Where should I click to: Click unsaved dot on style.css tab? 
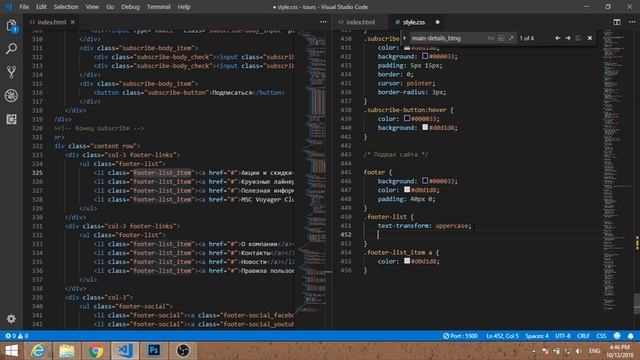437,22
